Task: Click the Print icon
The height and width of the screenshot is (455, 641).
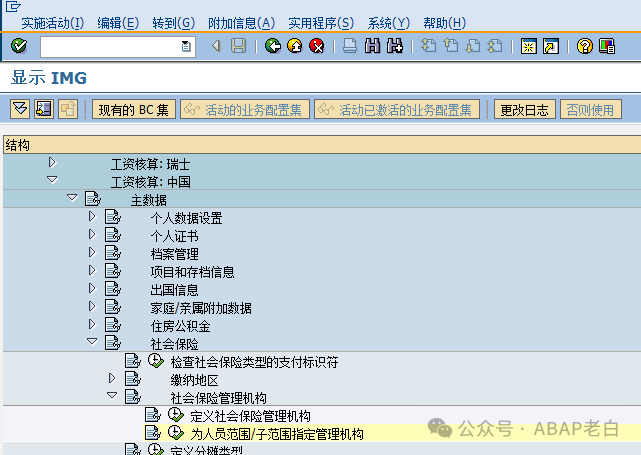Action: pyautogui.click(x=350, y=46)
